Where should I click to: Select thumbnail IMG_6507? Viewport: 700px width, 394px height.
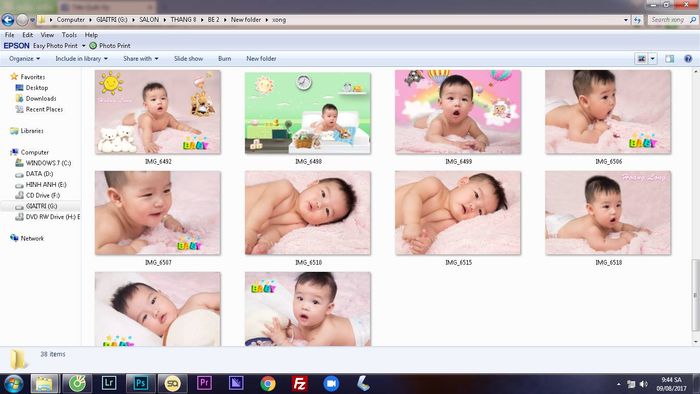[x=158, y=213]
